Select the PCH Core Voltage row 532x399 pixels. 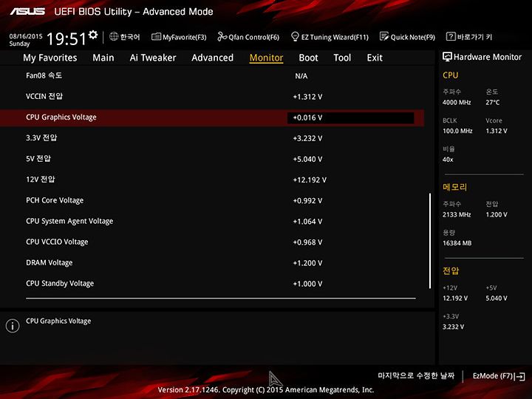[x=212, y=200]
